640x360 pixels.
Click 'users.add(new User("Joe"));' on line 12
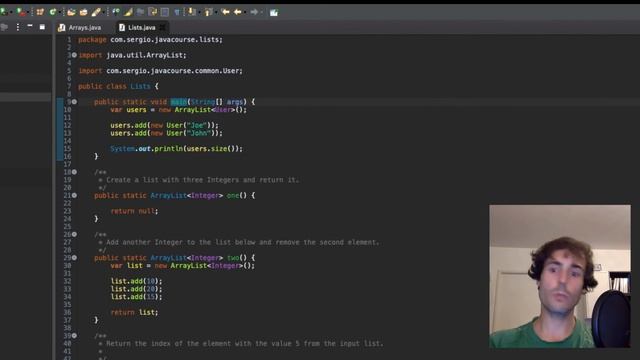[164, 125]
